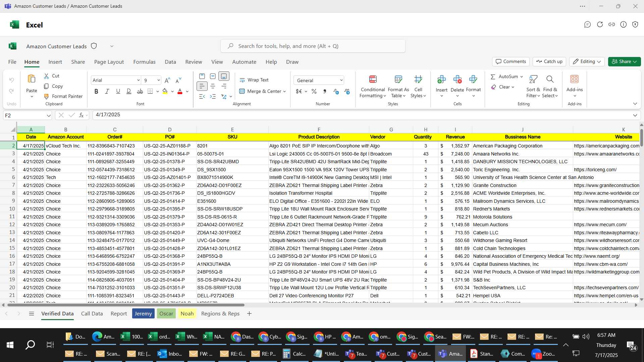Increase font size icon
The height and width of the screenshot is (362, 644).
[167, 80]
